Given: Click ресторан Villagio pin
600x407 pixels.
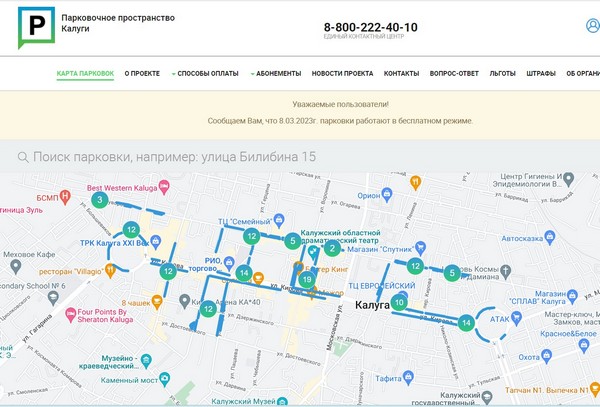Looking at the screenshot, I should tap(110, 270).
